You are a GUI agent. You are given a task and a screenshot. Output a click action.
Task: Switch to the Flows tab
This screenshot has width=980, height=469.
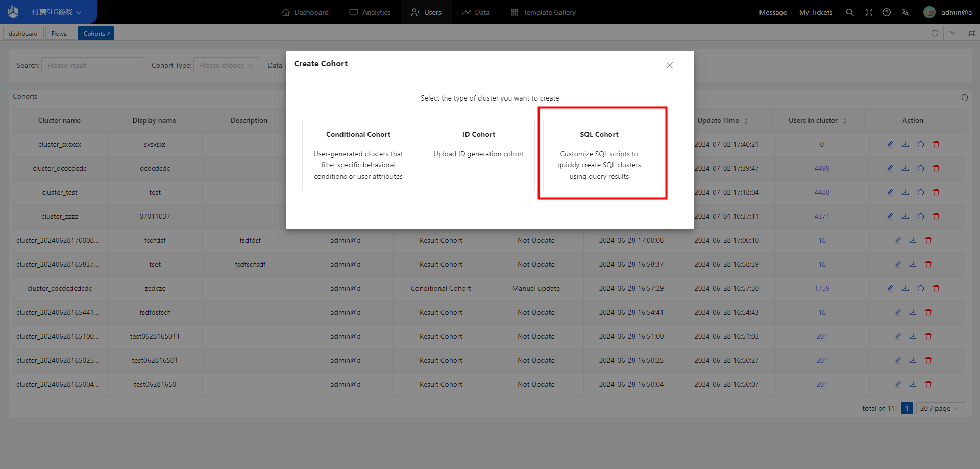59,34
